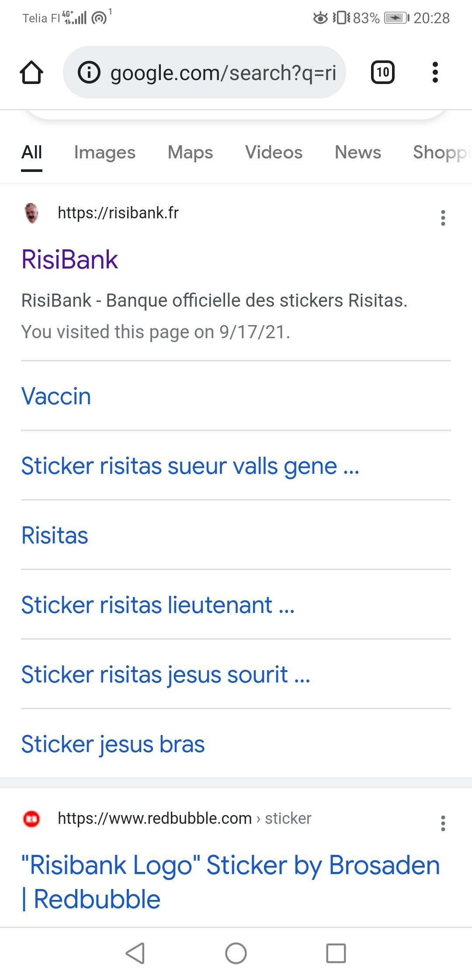Open the Sticker risitas lieutenant sitelink

pyautogui.click(x=158, y=605)
